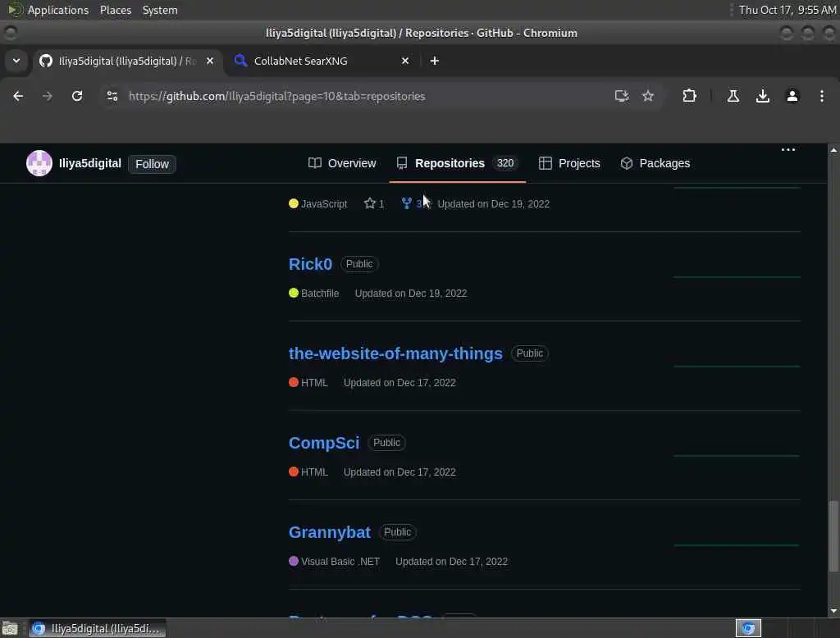This screenshot has width=840, height=638.
Task: Open the profile avatar icon in toolbar
Action: [792, 96]
